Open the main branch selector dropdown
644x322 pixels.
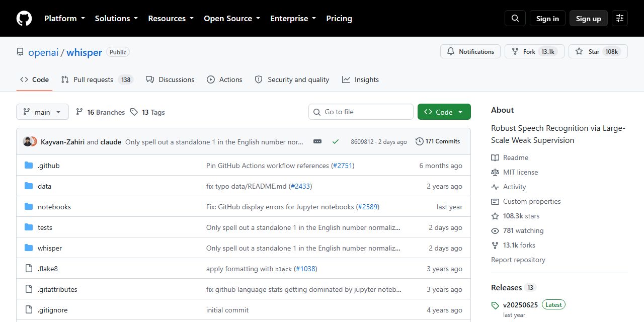click(42, 112)
